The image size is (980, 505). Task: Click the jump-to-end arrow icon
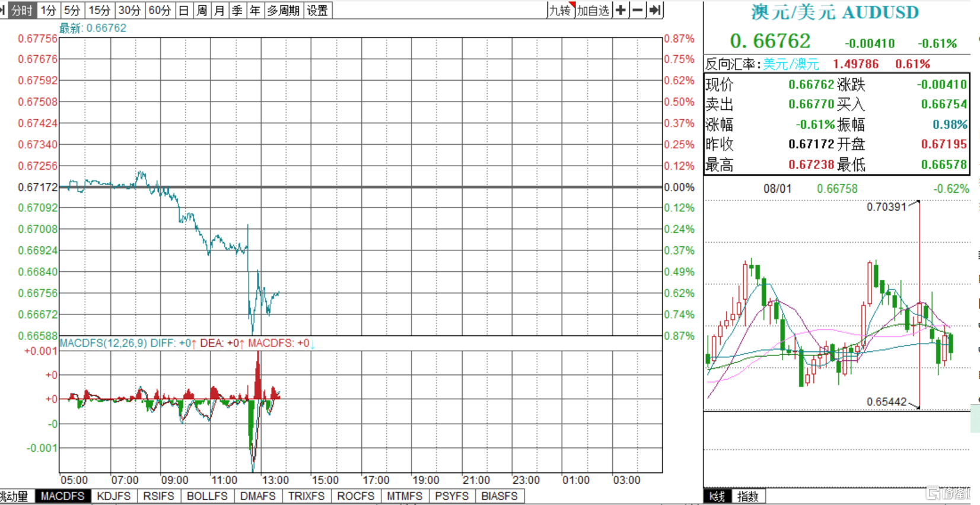coord(654,10)
